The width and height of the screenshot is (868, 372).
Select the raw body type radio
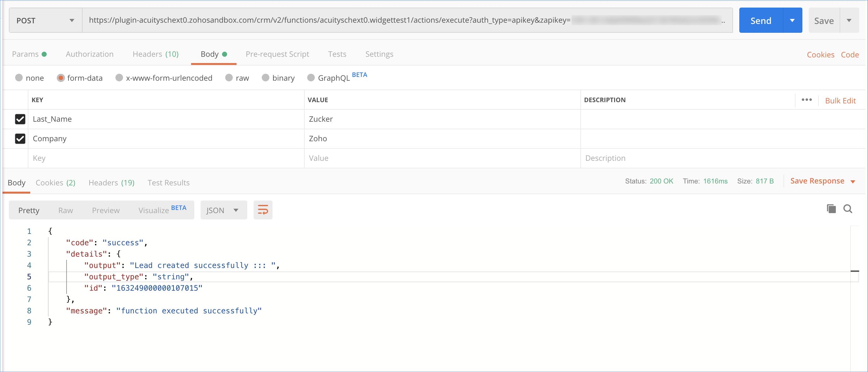(229, 78)
